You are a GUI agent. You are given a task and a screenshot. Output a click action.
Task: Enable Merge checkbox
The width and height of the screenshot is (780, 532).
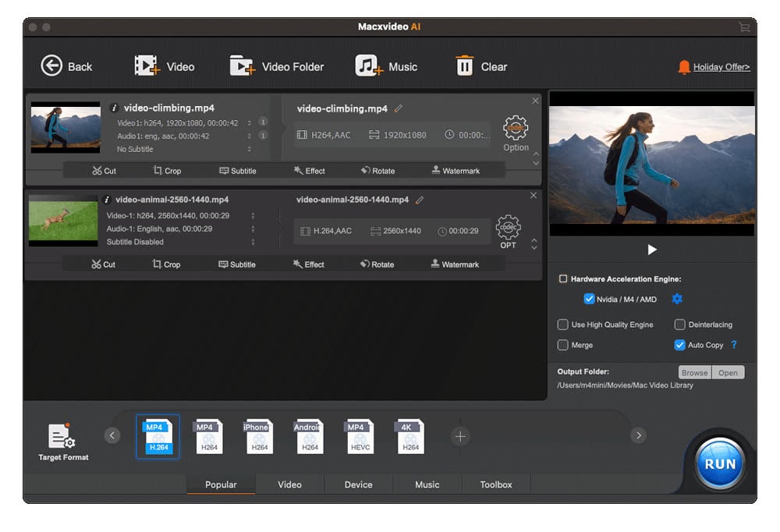562,345
